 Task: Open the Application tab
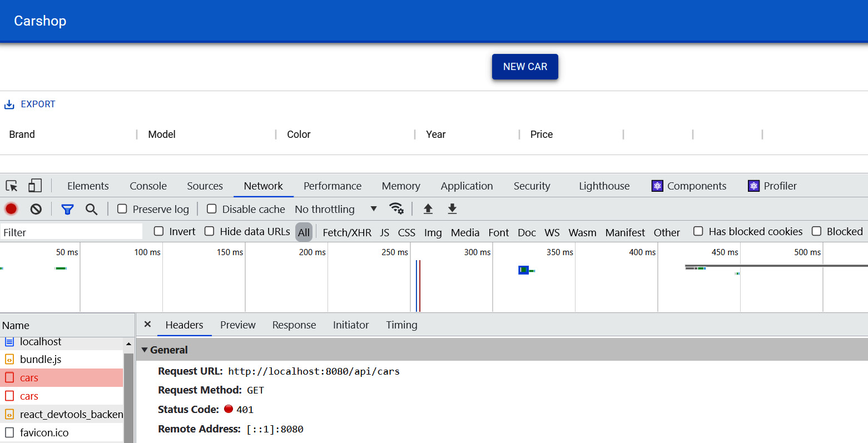tap(467, 186)
